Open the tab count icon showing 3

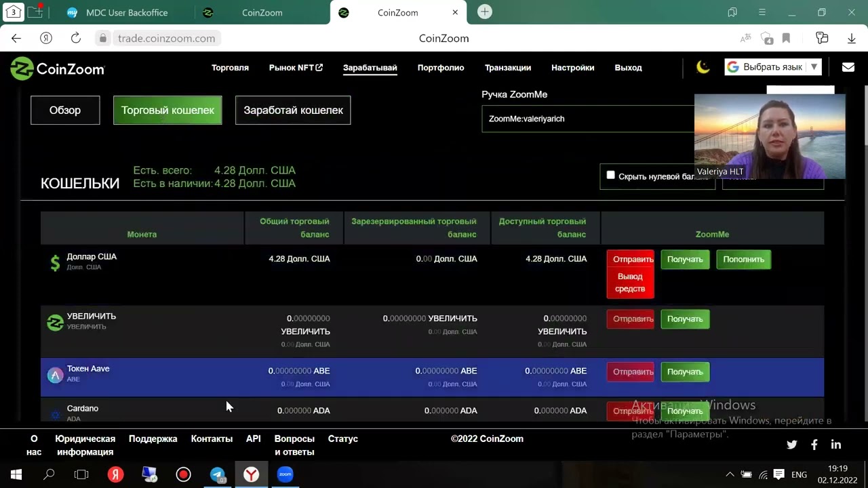point(13,12)
